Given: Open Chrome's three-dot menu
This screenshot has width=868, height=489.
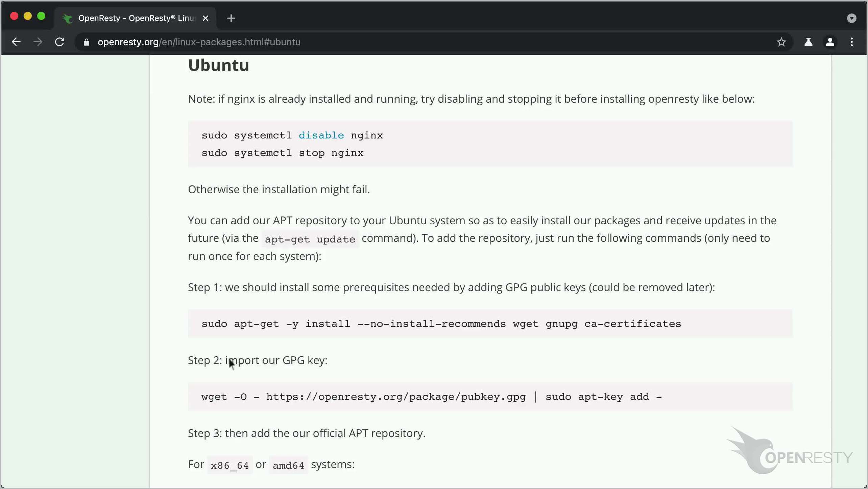Looking at the screenshot, I should tap(852, 42).
